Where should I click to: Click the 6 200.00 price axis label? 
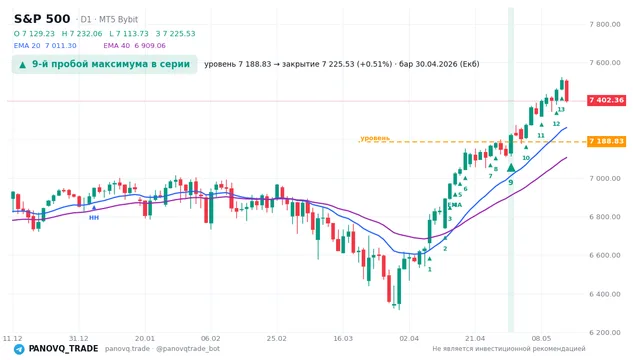[x=604, y=333]
